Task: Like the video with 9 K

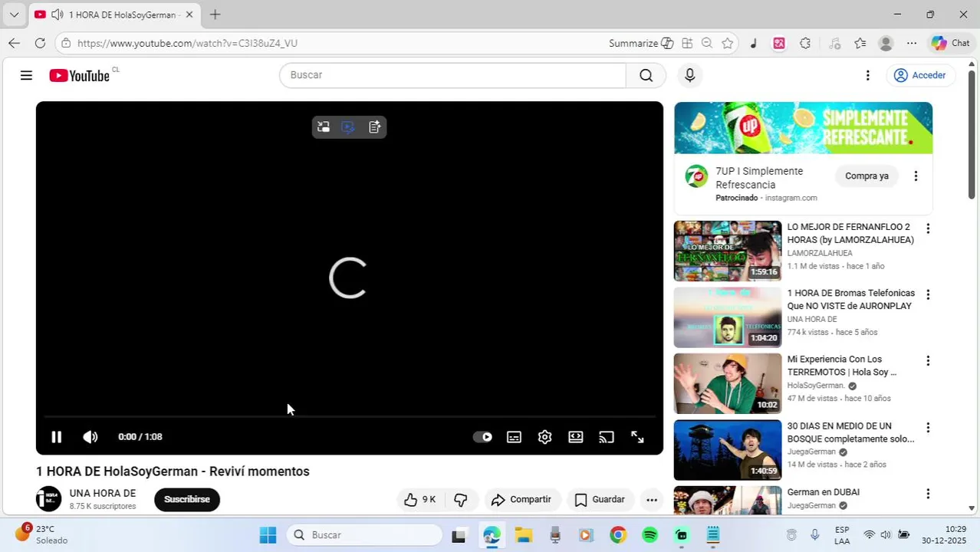Action: pyautogui.click(x=419, y=499)
